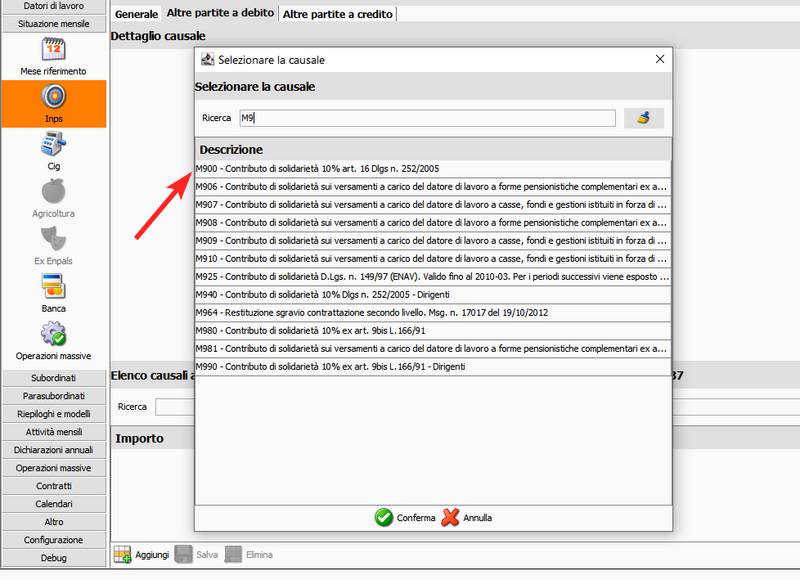Open Mese riferimento calendar icon
Screen dimensions: 800x580
tap(53, 49)
